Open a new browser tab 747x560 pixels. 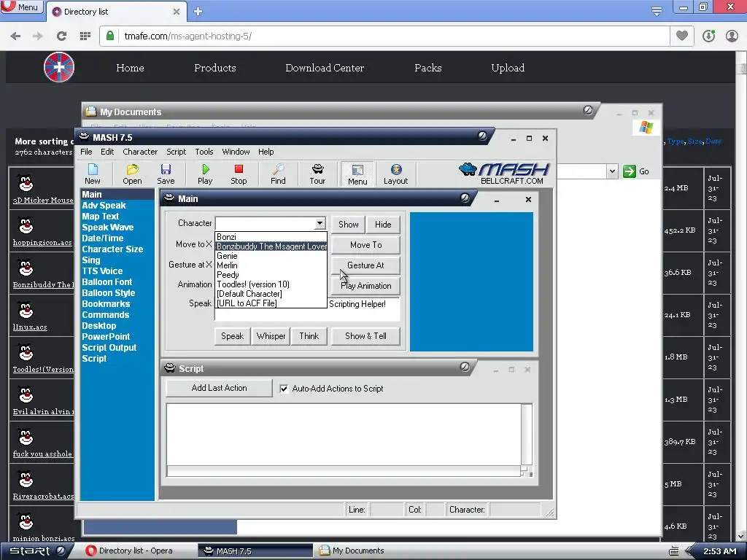tap(198, 12)
